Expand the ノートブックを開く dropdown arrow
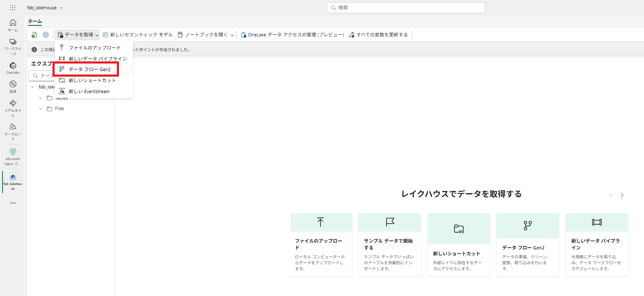 232,35
